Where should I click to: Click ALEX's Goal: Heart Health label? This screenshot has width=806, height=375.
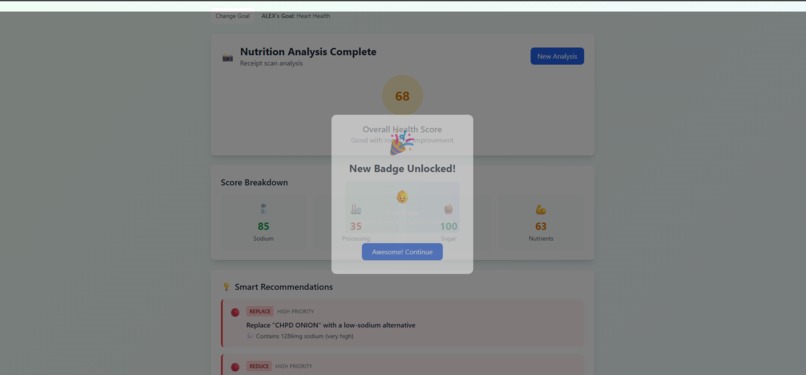296,16
